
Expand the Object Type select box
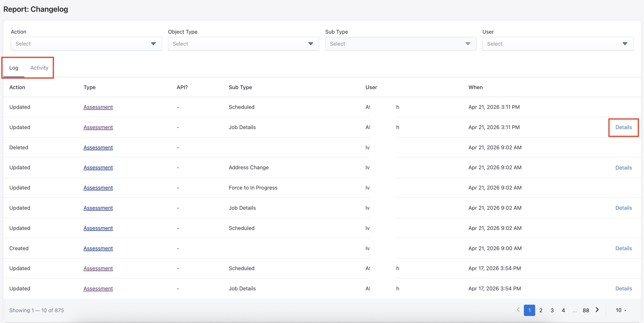pos(243,44)
